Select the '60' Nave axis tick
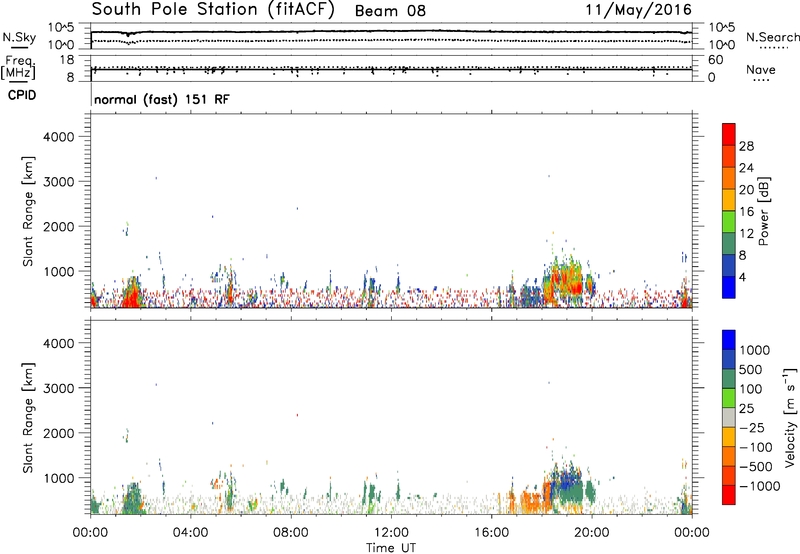 tap(716, 60)
